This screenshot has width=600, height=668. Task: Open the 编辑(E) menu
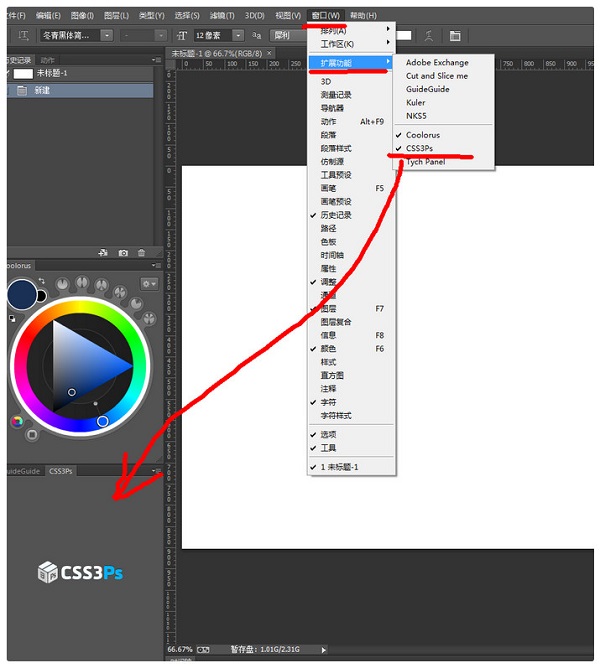[x=48, y=16]
